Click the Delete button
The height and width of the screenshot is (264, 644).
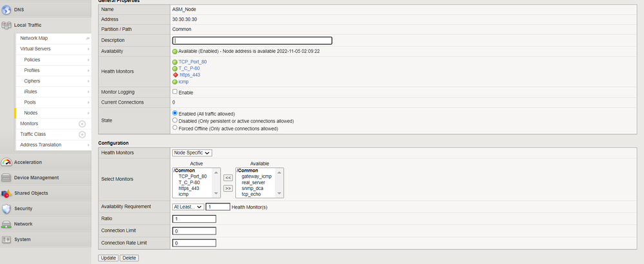point(130,258)
